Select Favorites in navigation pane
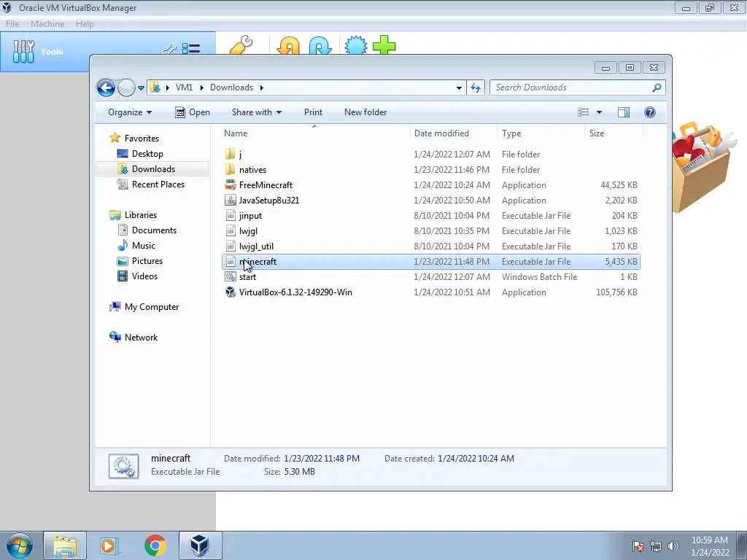 coord(142,139)
